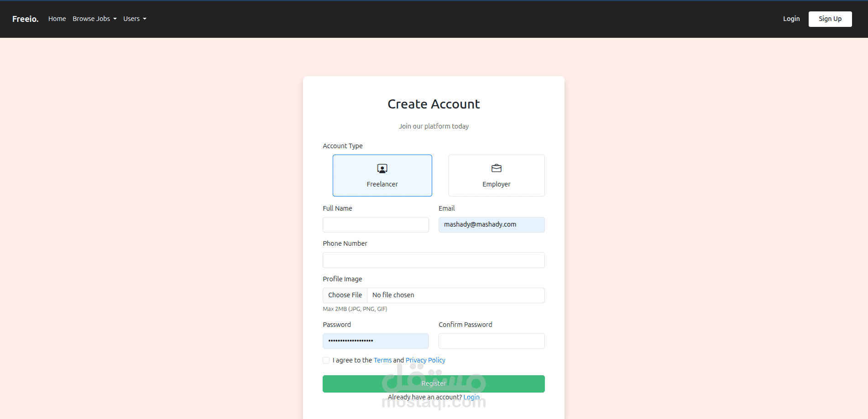Submit the form with Register button

[434, 384]
